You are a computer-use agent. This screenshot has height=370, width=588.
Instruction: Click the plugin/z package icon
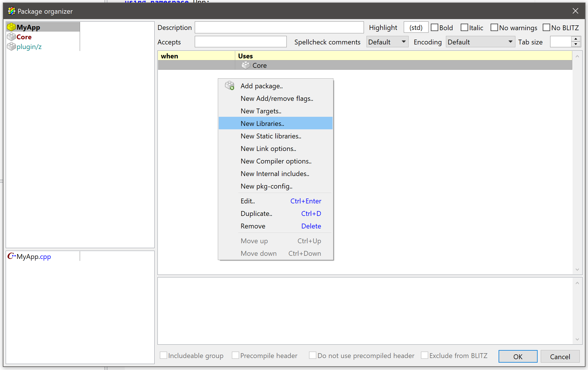pos(11,46)
